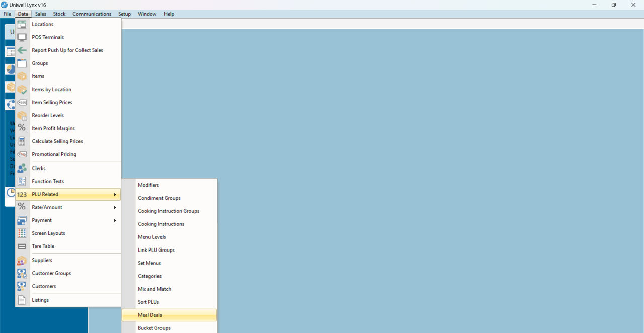Click the Suppliers icon
The width and height of the screenshot is (644, 333).
(22, 261)
